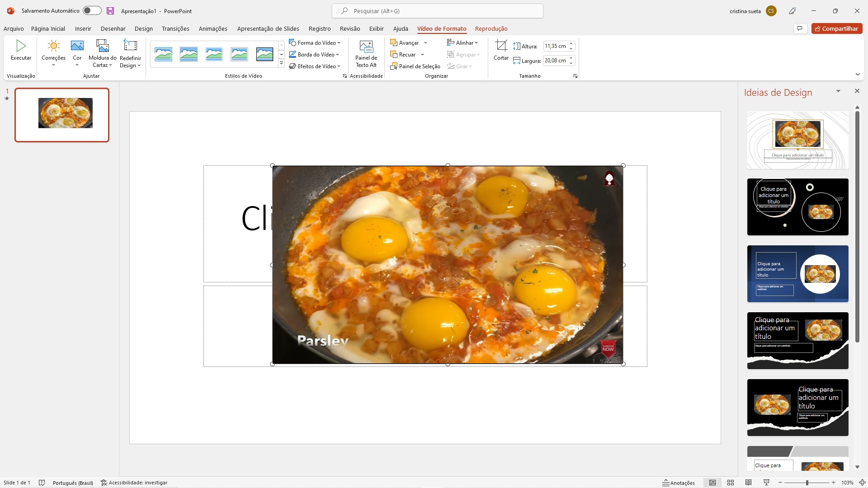Click the Acessibilidade: investigar status link

point(134,483)
